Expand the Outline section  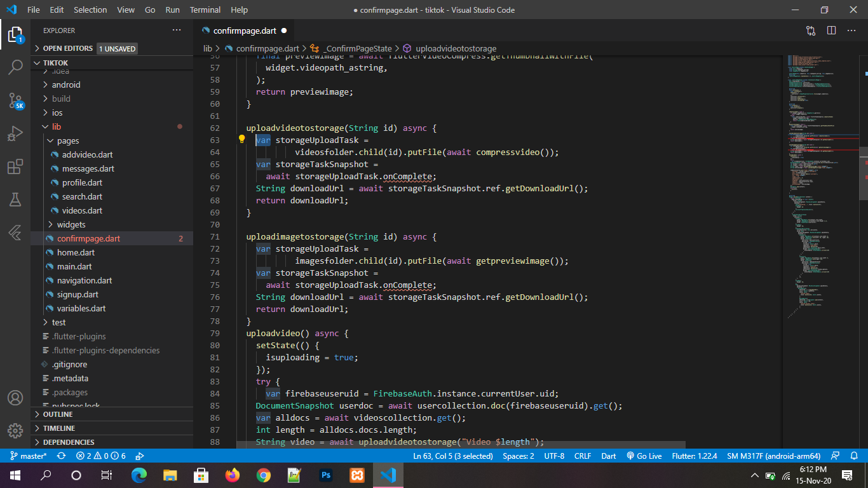(112, 414)
